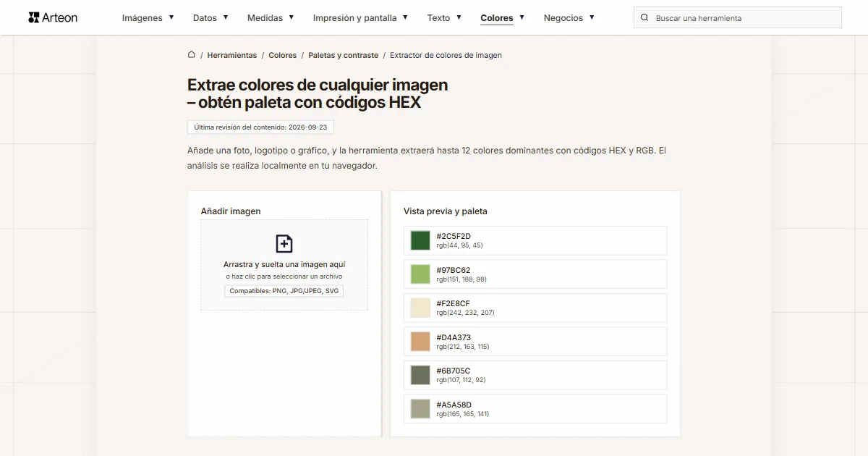The width and height of the screenshot is (868, 456).
Task: Click the #F2E8CF hex code text
Action: coord(454,303)
